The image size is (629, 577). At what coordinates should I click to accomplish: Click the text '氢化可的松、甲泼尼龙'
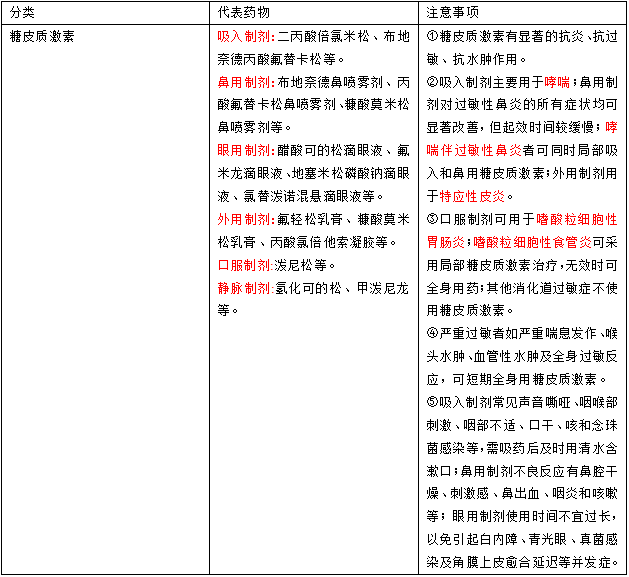point(342,288)
